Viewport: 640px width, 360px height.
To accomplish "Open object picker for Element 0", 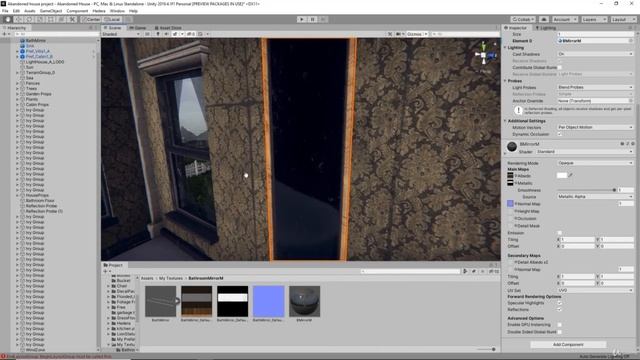I will click(x=631, y=41).
